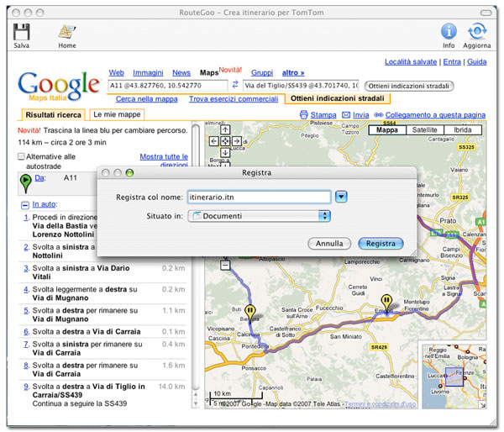Click the blue viewport box in overview minimap
The height and width of the screenshot is (432, 504).
(454, 377)
